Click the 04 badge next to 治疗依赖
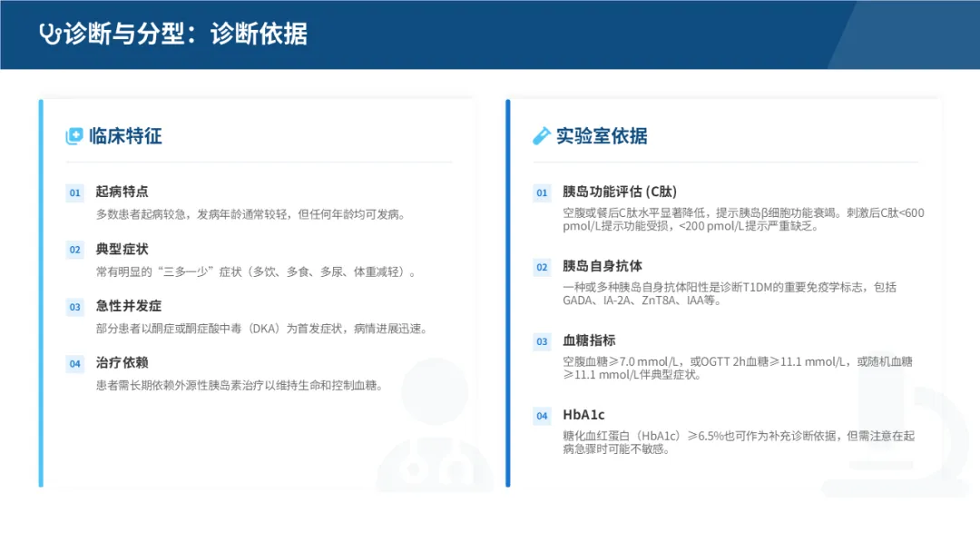The width and height of the screenshot is (980, 552). point(75,364)
